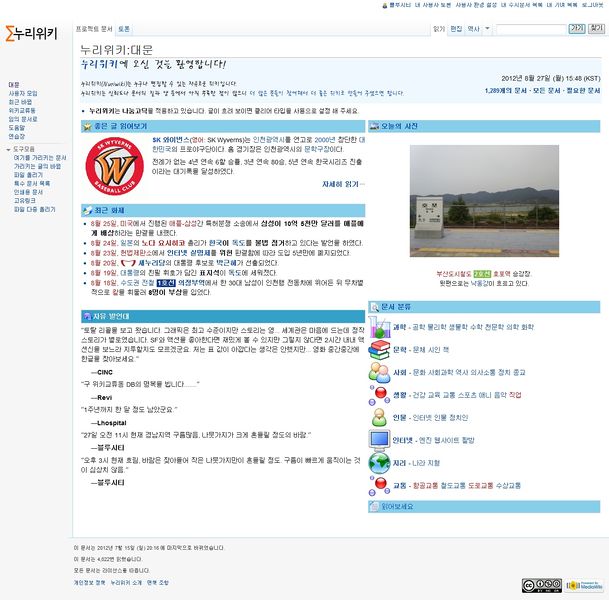This screenshot has width=609, height=600.
Task: Click the wiki search input field
Action: pos(531,29)
